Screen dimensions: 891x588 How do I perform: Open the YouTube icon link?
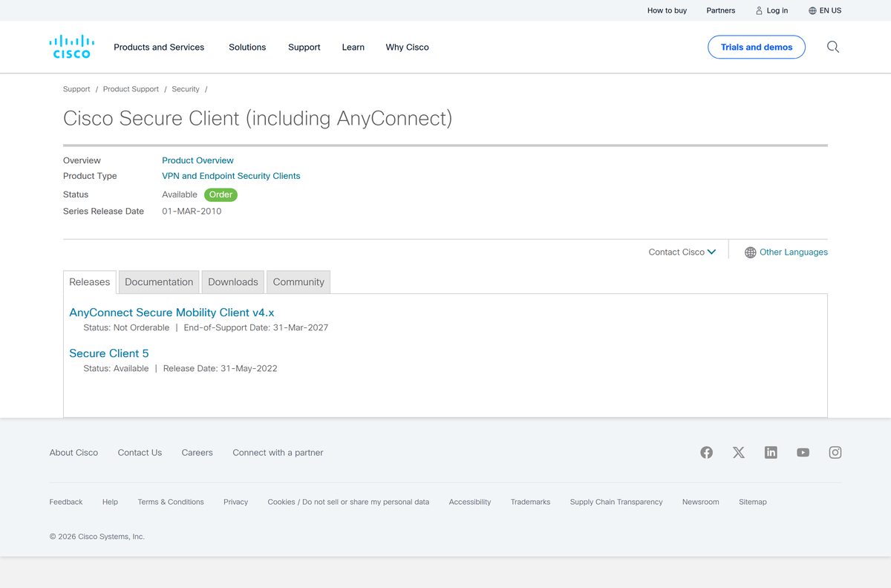[803, 452]
